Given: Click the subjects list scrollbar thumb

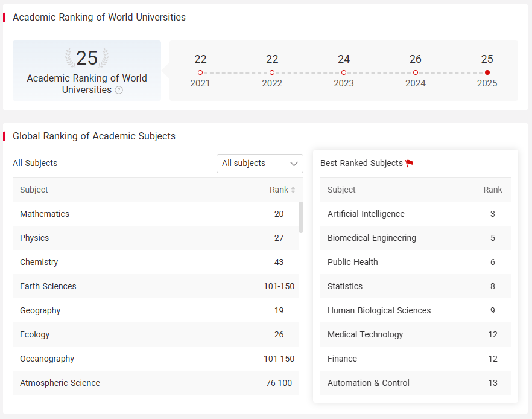Looking at the screenshot, I should point(301,217).
